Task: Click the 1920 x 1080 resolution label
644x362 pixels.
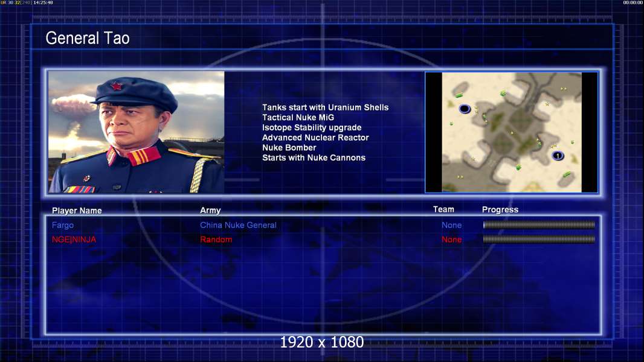Action: [322, 342]
